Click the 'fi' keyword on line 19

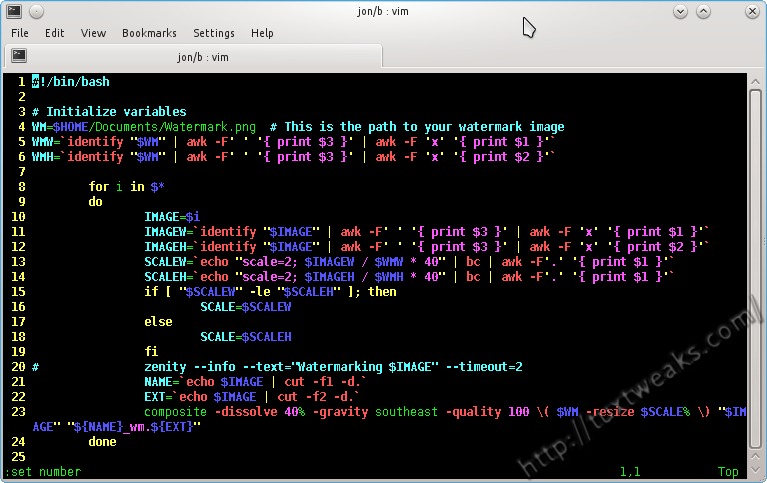pos(151,351)
